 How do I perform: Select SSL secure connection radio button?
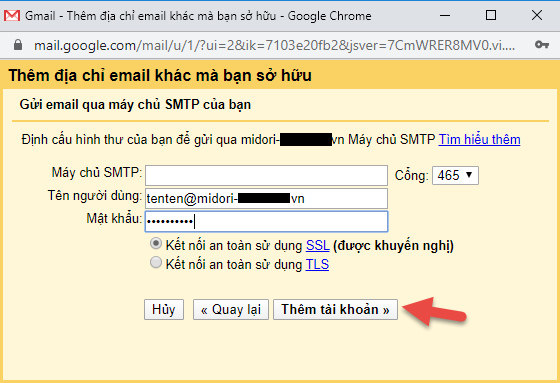[x=156, y=244]
